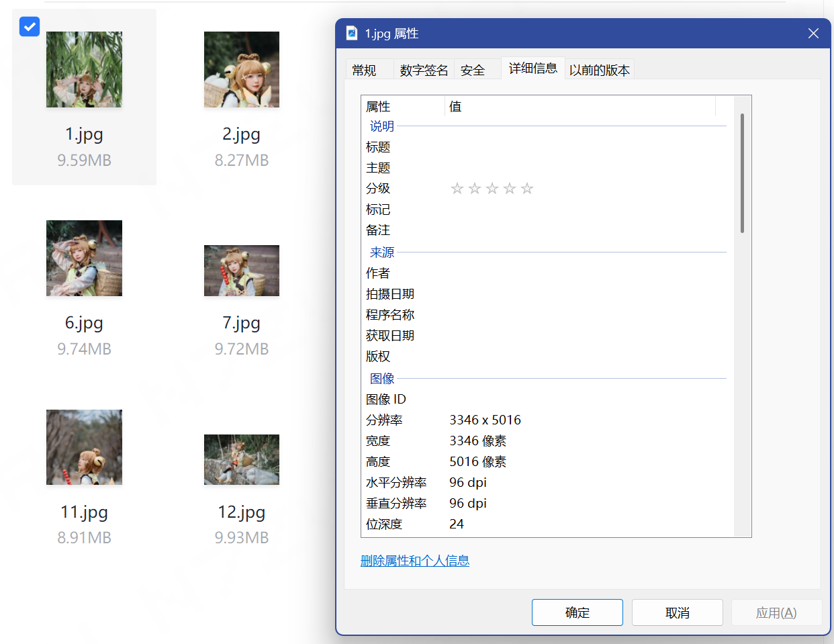
Task: Select the 12.jpg thumbnail
Action: point(241,460)
